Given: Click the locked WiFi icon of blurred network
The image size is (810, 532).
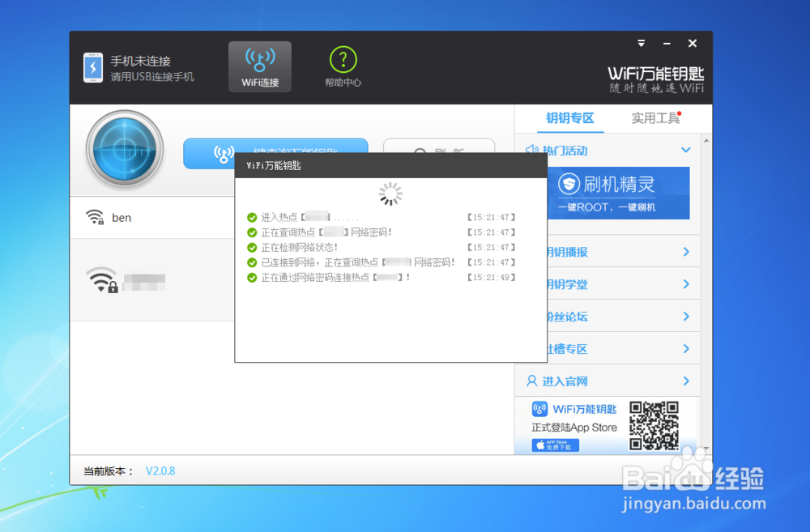Looking at the screenshot, I should (x=102, y=280).
